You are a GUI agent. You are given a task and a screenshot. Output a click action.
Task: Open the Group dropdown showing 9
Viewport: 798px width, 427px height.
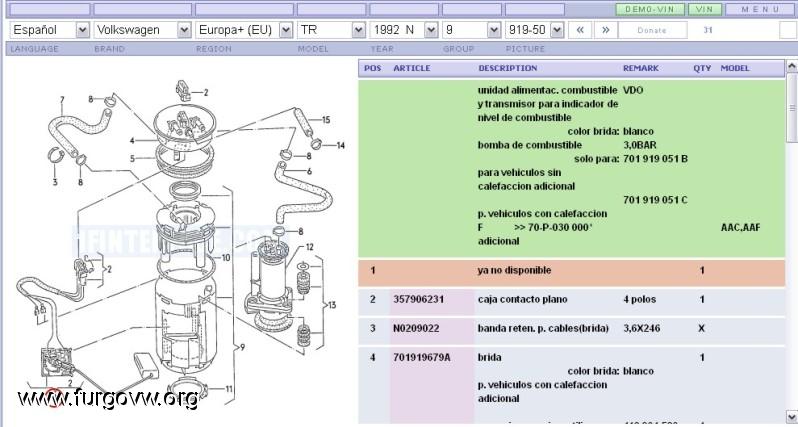pyautogui.click(x=472, y=30)
